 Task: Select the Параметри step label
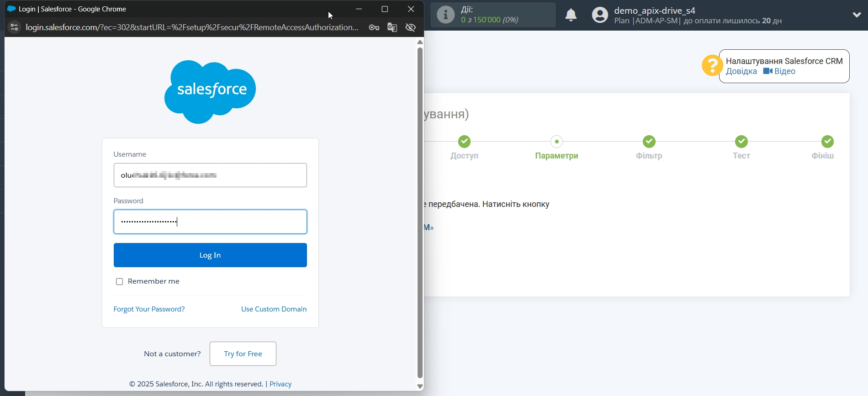[x=556, y=156]
